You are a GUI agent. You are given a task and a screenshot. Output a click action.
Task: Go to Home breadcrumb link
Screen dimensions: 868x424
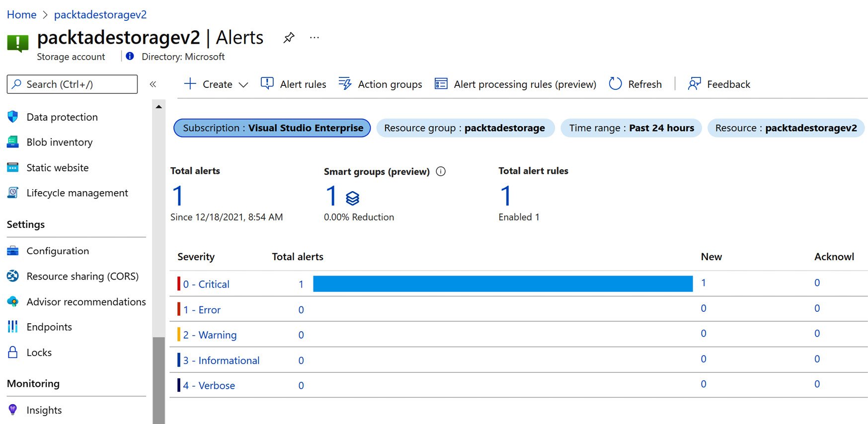(21, 15)
